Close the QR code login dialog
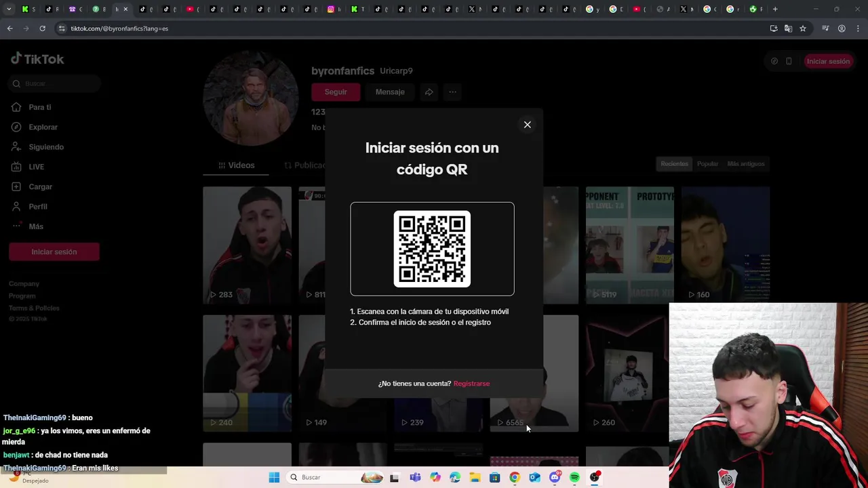The image size is (868, 488). click(527, 125)
